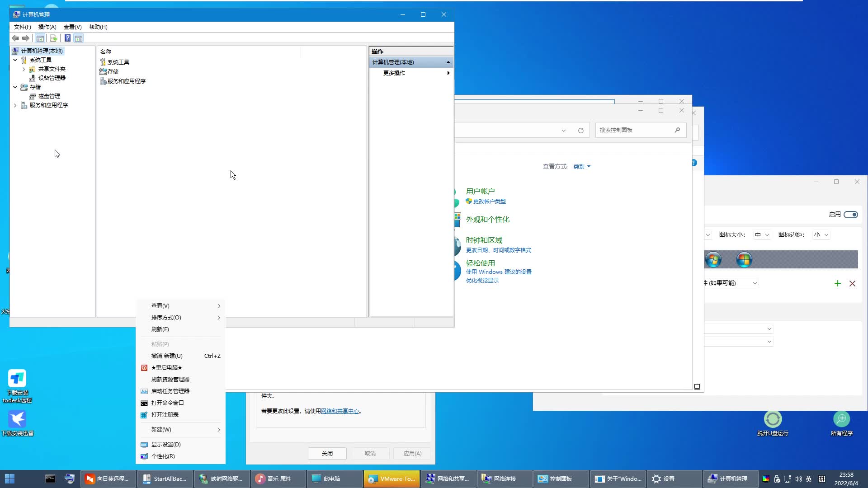This screenshot has height=488, width=868.
Task: Choose 启动任务管理器 from context menu
Action: (x=170, y=391)
